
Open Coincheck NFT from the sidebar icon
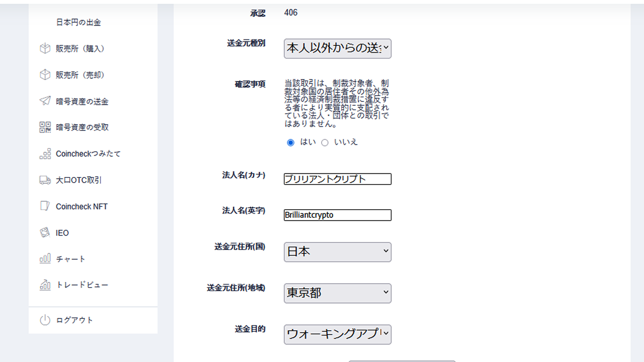pos(45,206)
